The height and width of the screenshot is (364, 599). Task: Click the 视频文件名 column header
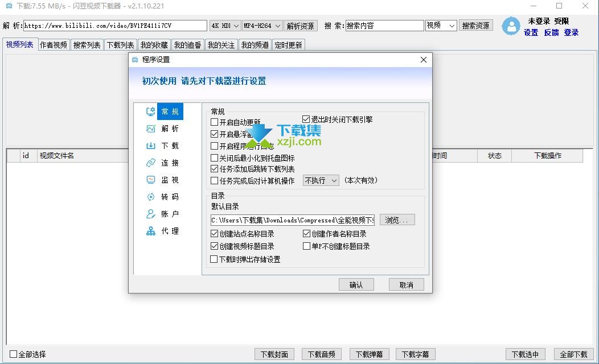click(83, 156)
